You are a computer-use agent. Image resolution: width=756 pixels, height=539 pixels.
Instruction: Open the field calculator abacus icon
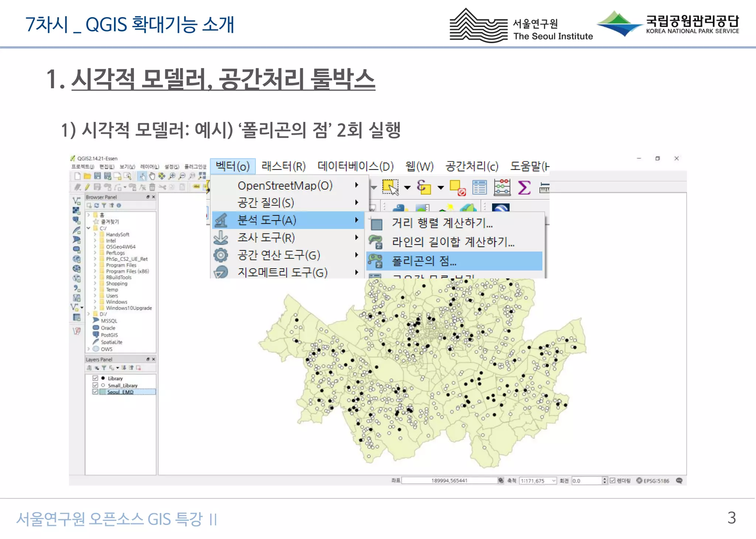click(502, 187)
